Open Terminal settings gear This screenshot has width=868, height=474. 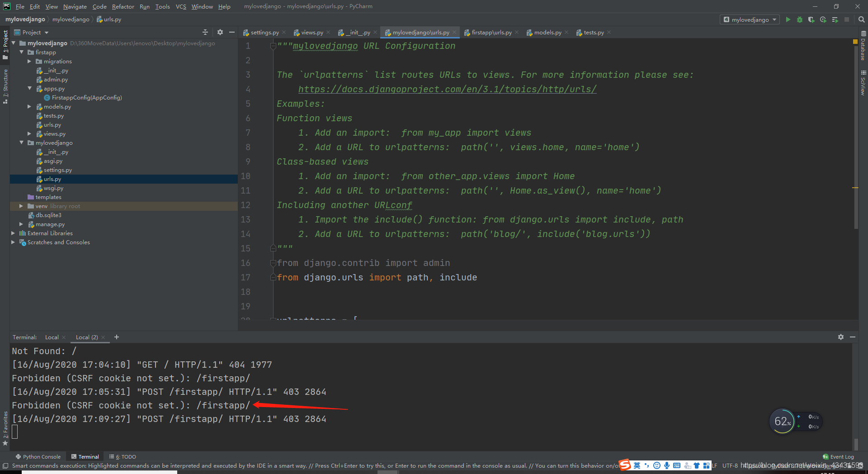click(841, 337)
